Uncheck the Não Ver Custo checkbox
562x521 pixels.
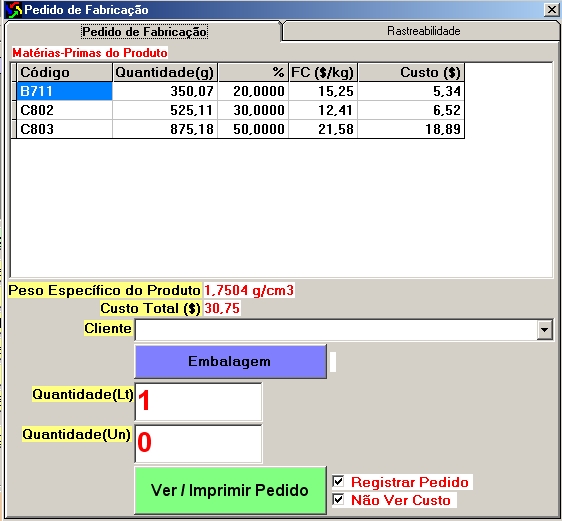tap(338, 500)
